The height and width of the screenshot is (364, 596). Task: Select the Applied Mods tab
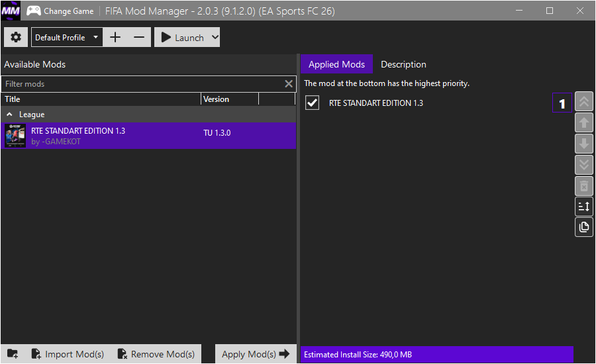[x=336, y=64]
